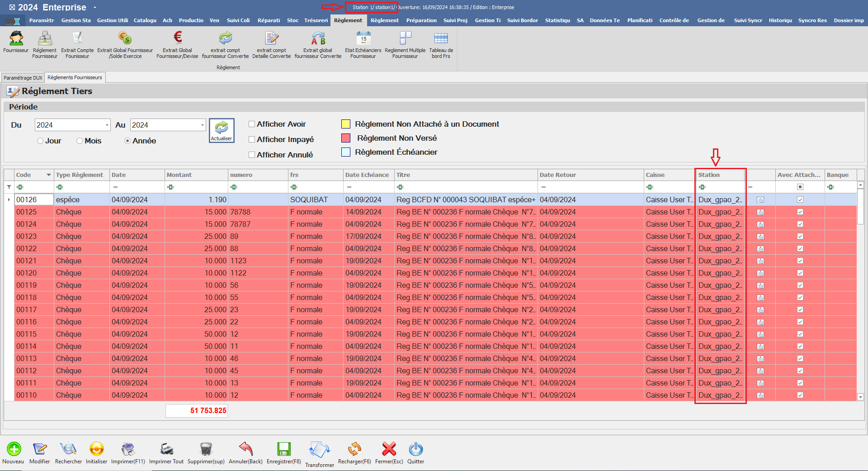The height and width of the screenshot is (471, 868).
Task: Toggle the Avec Attach filter checkbox
Action: [x=800, y=187]
